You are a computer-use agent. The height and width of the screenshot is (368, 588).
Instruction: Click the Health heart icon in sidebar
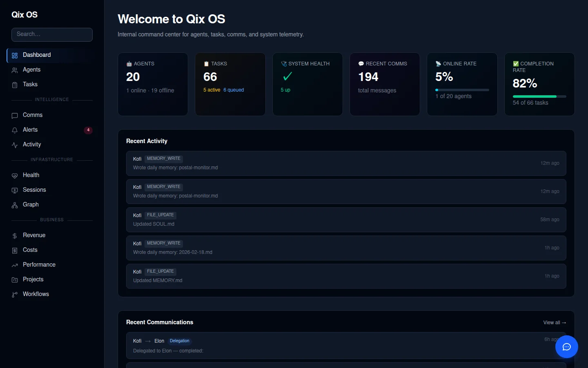[x=15, y=175]
